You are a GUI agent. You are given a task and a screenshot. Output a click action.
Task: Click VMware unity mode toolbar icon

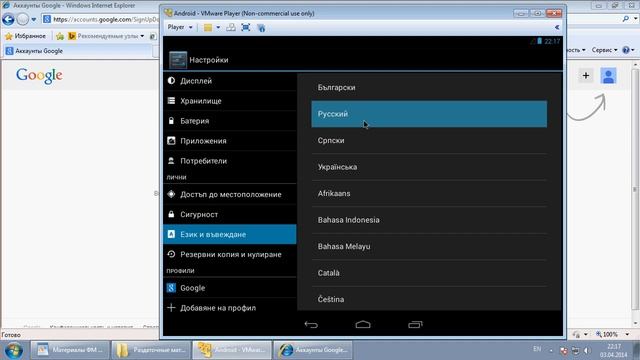point(261,28)
